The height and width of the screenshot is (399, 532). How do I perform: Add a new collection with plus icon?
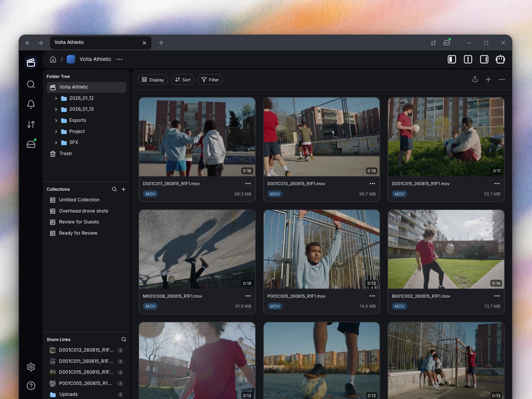(123, 189)
